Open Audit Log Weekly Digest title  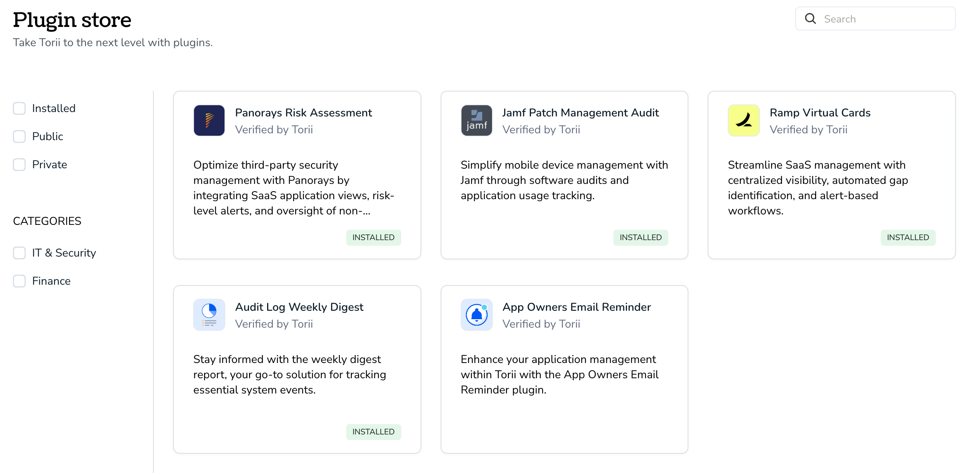299,307
